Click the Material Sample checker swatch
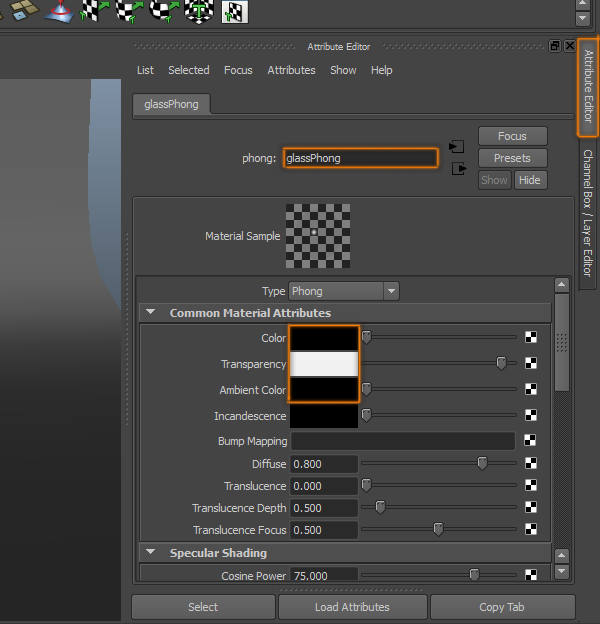 pyautogui.click(x=317, y=236)
